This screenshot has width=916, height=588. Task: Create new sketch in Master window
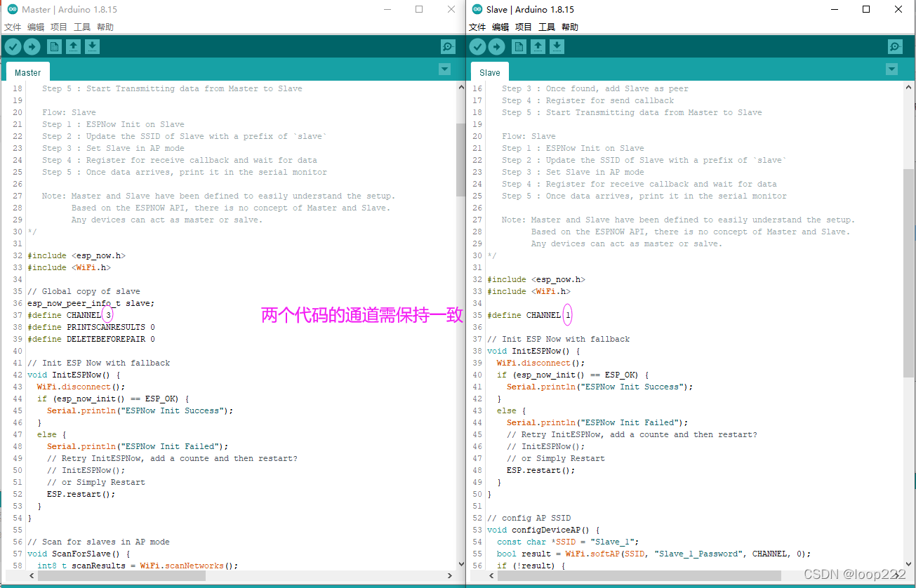[x=54, y=47]
